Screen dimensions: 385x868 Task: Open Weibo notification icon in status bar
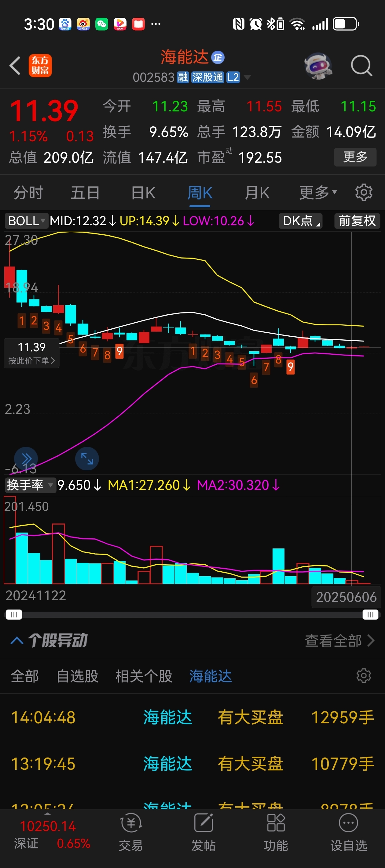point(83,24)
